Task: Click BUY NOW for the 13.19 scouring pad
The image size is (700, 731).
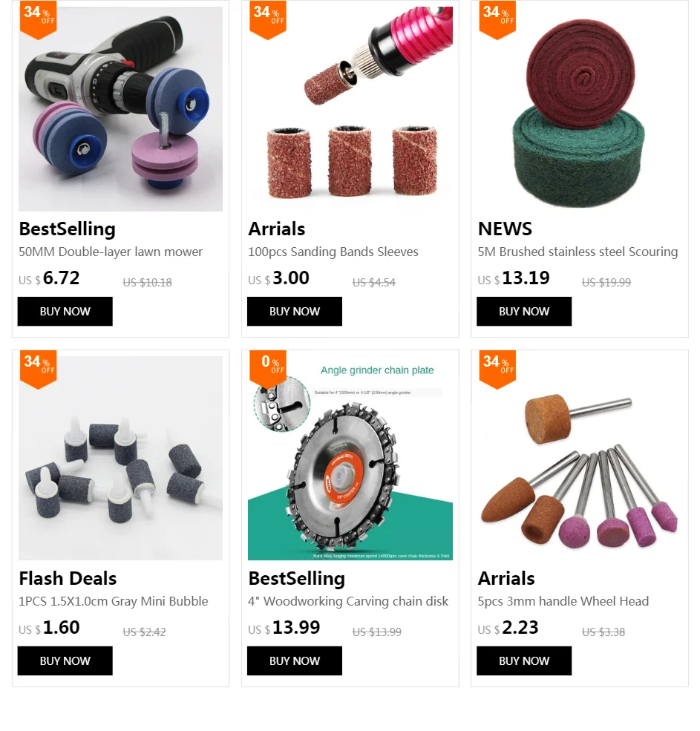Action: click(x=524, y=312)
